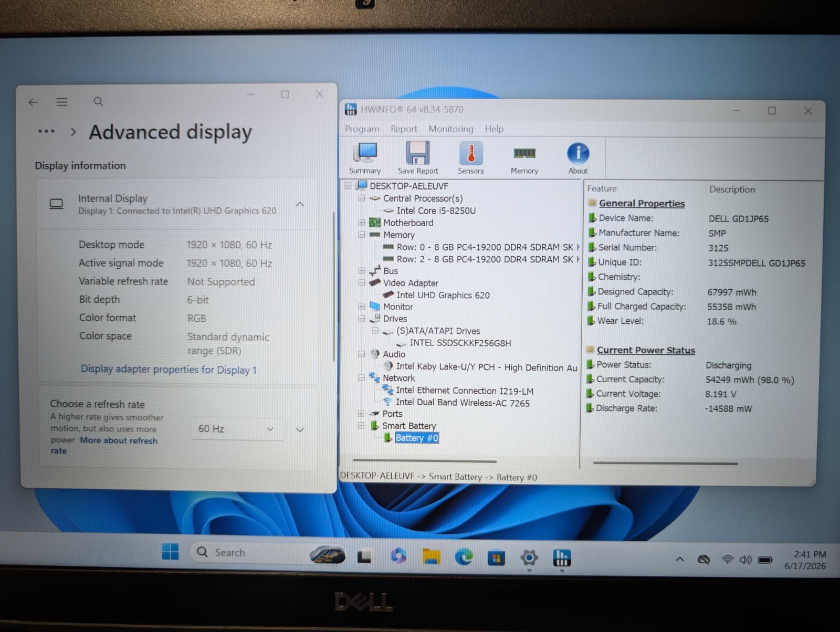Screen dimensions: 840x632
Task: Expand the refresh rate section chevron
Action: 300,429
